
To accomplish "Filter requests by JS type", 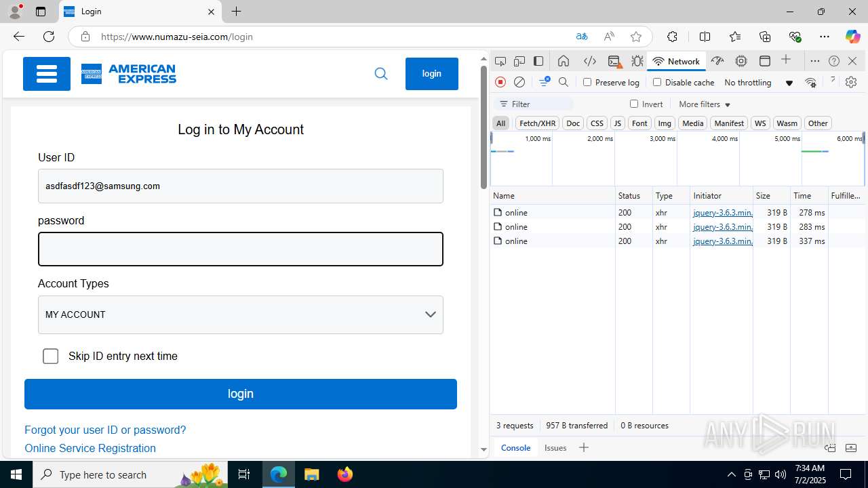I will tap(617, 123).
